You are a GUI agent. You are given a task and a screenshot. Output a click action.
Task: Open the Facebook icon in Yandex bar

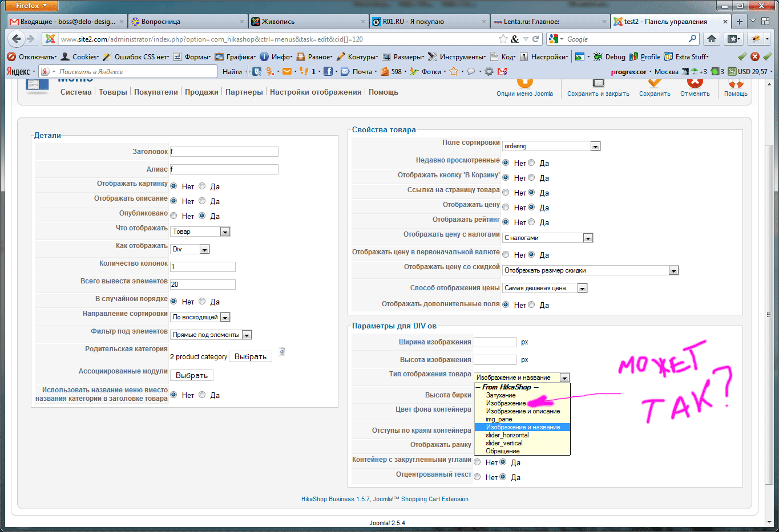pyautogui.click(x=328, y=71)
